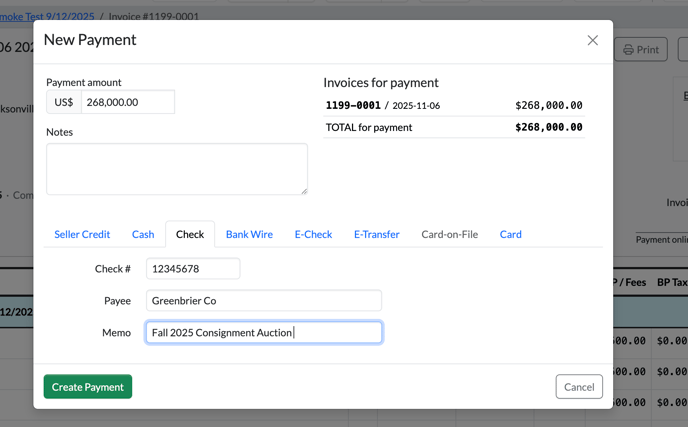
Task: Select the Card-on-File tab
Action: coord(449,234)
